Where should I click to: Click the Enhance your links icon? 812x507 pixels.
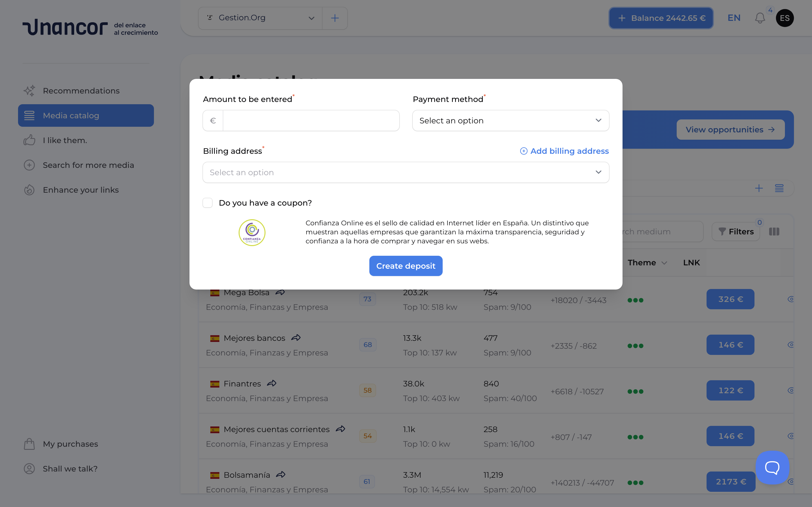pos(29,190)
